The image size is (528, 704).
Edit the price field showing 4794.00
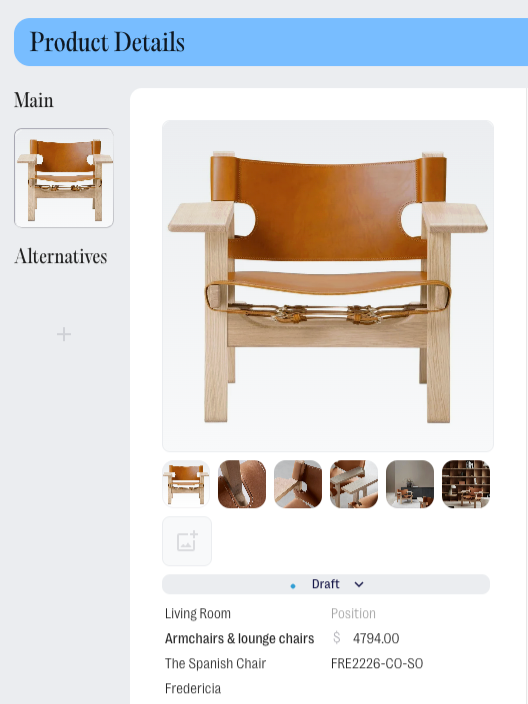[x=376, y=638]
